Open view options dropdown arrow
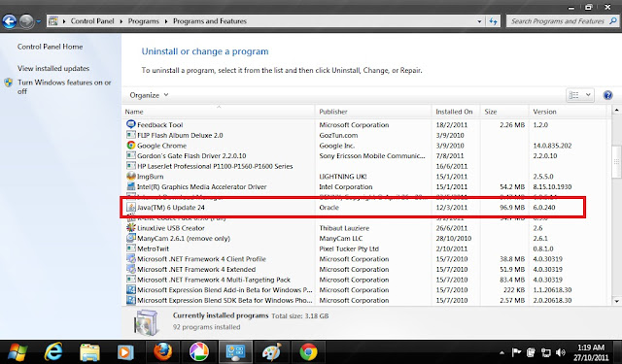Screen dimensions: 622x364 point(588,95)
